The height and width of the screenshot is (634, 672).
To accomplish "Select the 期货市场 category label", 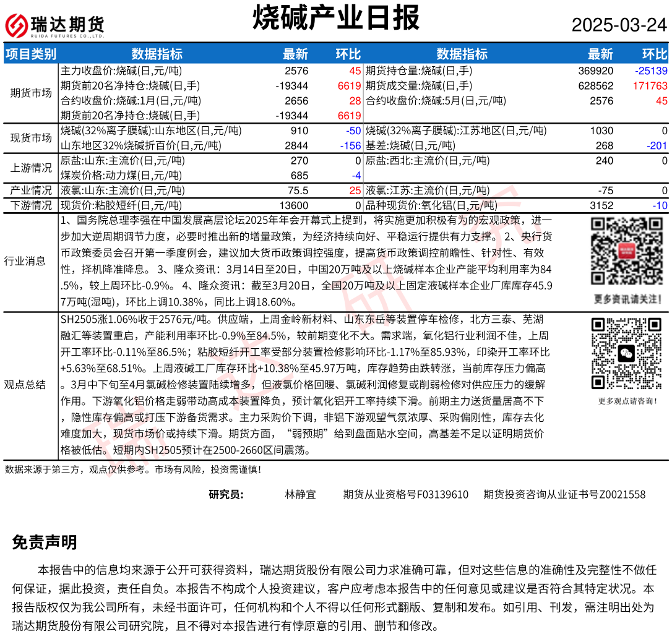I will (x=31, y=93).
